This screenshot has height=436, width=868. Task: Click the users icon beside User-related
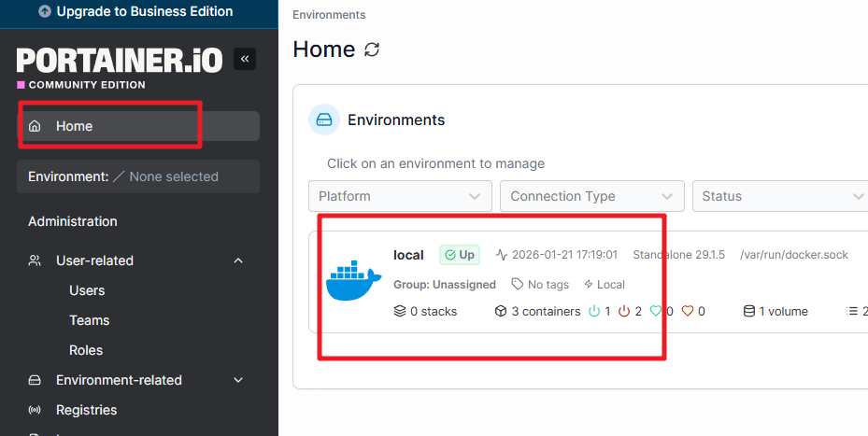pos(35,260)
